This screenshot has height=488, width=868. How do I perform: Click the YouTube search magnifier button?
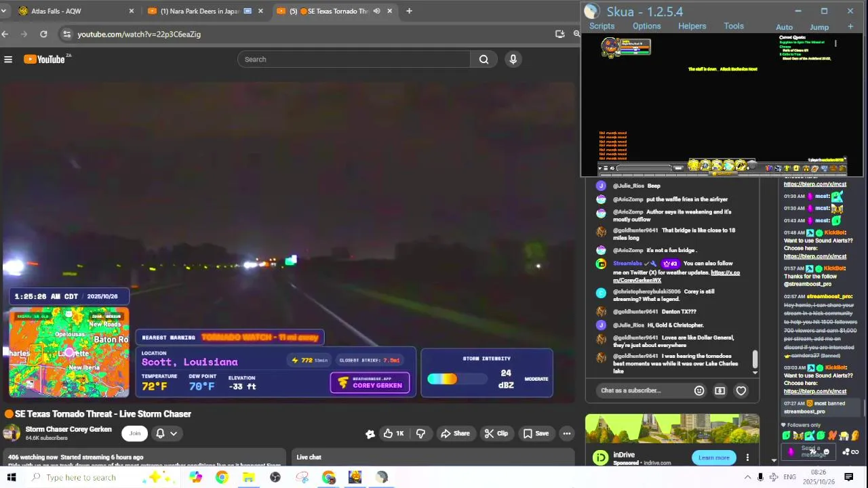[484, 60]
